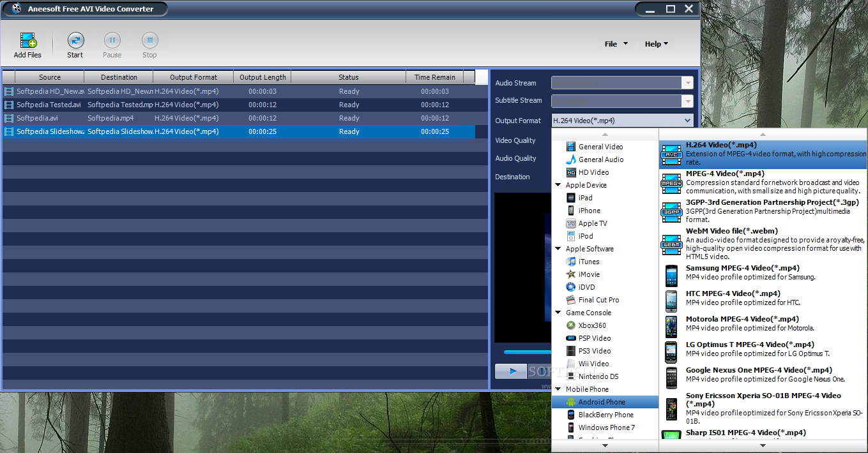Select the BlackBerry Phone icon
The width and height of the screenshot is (868, 453).
point(571,415)
